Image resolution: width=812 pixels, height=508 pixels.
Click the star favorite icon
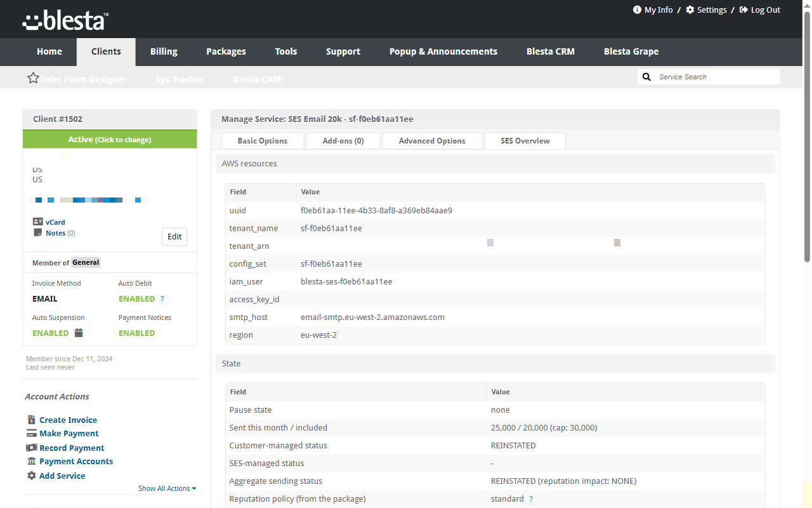pos(34,77)
